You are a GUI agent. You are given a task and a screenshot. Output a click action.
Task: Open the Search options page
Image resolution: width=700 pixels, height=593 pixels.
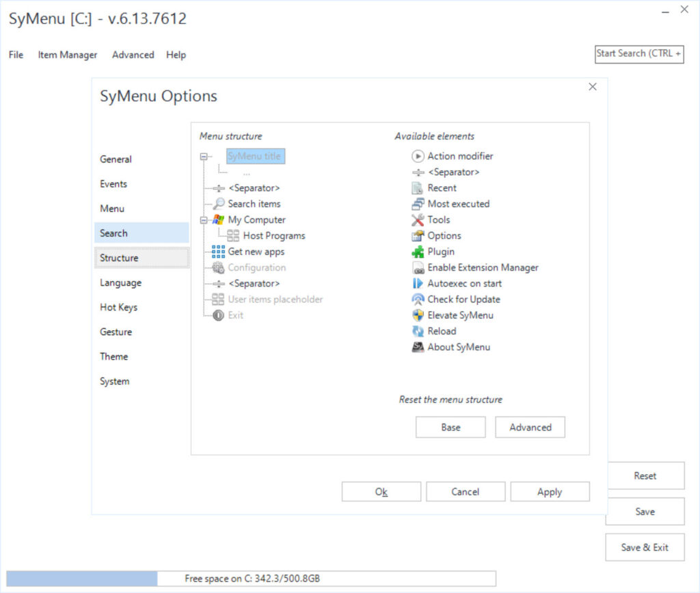142,233
